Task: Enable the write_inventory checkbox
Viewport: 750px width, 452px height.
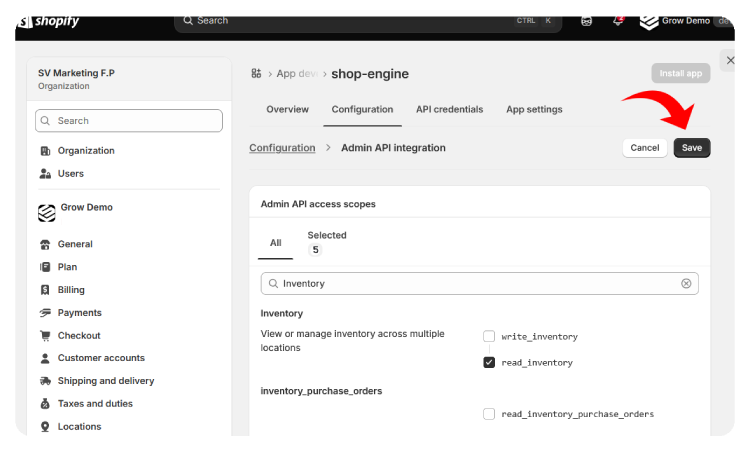Action: (489, 337)
